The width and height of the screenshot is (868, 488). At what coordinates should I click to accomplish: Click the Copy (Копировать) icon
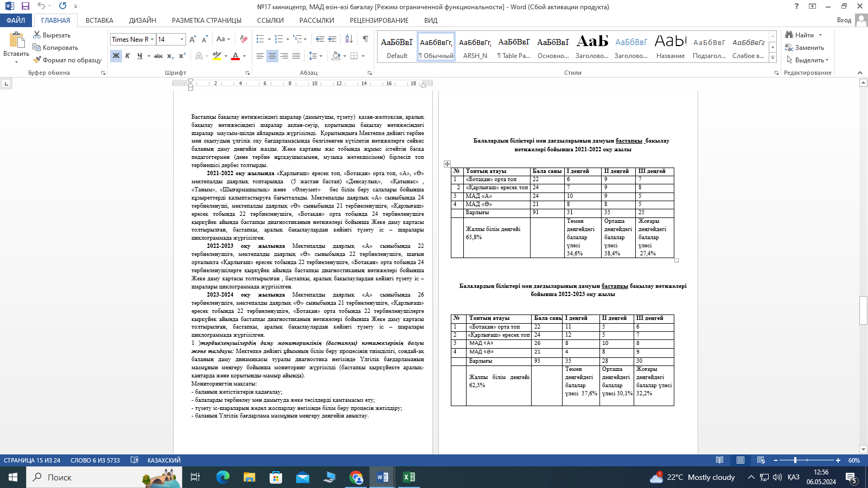click(x=37, y=47)
